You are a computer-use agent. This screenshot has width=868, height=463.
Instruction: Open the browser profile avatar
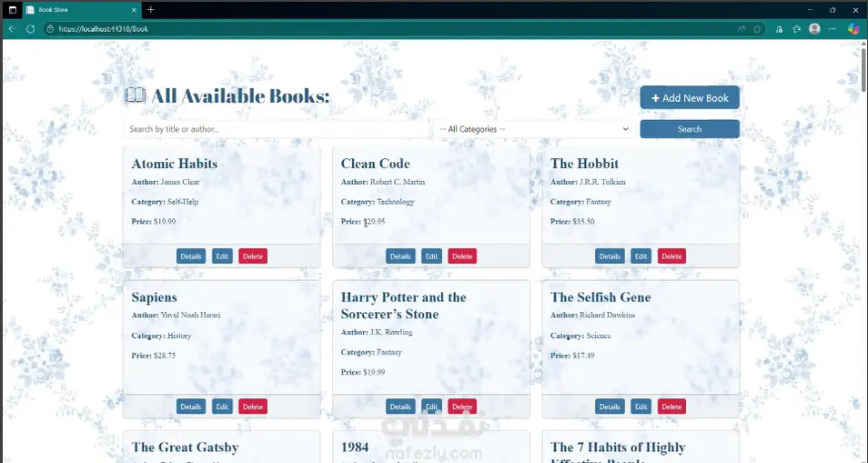click(814, 29)
